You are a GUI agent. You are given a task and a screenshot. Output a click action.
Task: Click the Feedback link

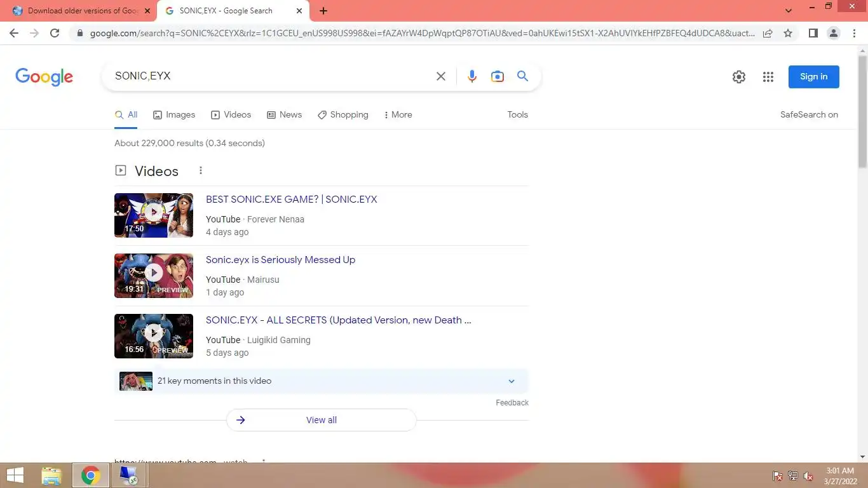click(x=512, y=403)
